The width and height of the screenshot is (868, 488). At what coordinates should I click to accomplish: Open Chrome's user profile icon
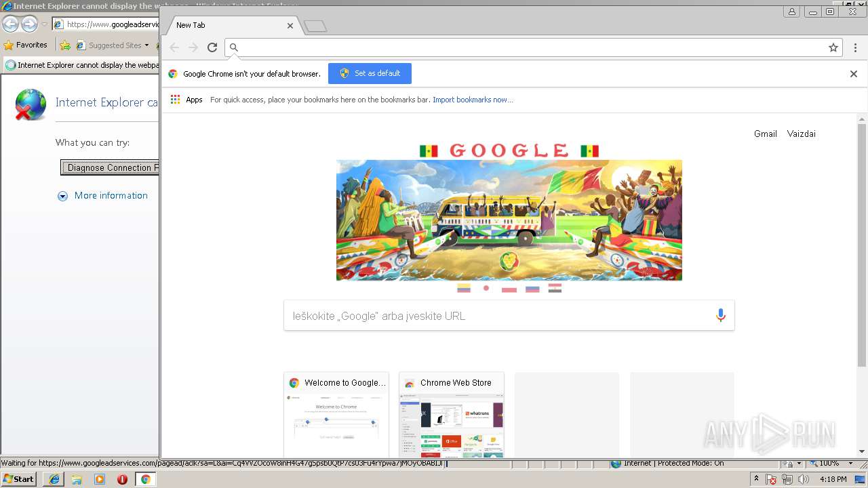click(x=792, y=12)
